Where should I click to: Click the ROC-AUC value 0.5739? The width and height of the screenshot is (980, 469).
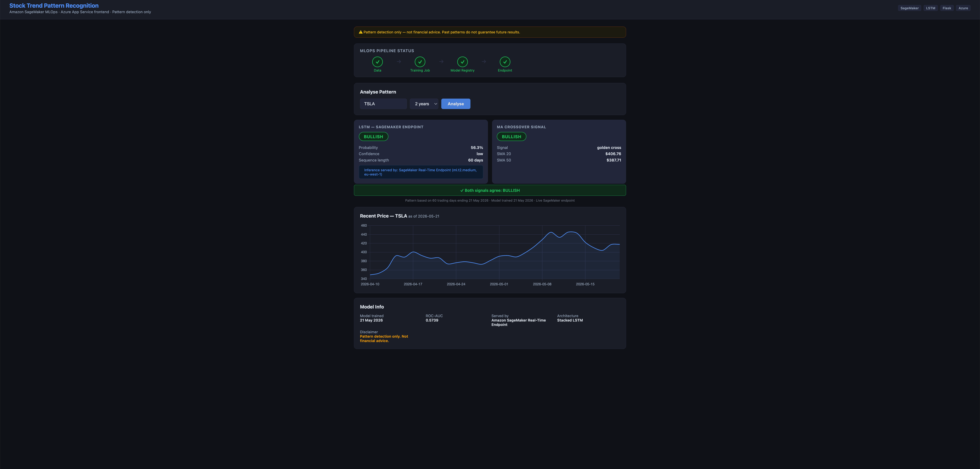pyautogui.click(x=432, y=321)
